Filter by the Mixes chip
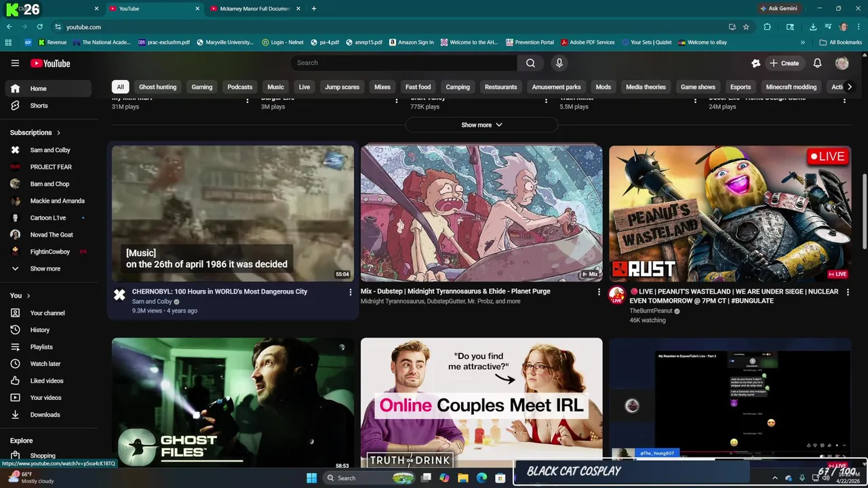The image size is (868, 488). [382, 87]
